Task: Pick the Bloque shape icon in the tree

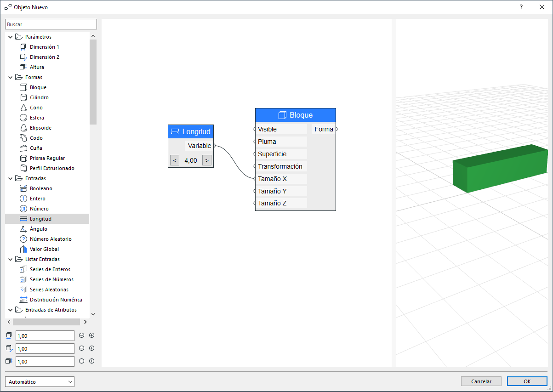Action: (x=24, y=87)
